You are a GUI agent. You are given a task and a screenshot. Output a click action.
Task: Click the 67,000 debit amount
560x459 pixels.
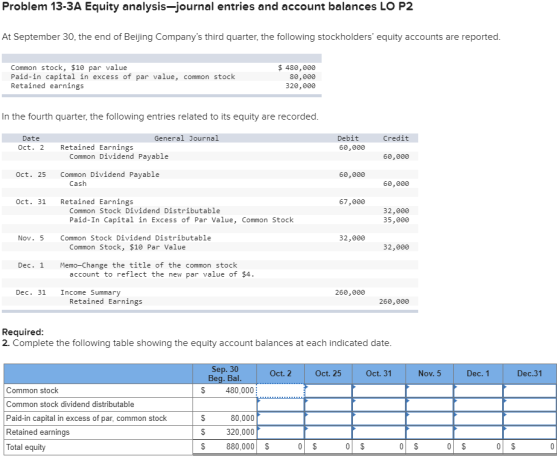[352, 202]
